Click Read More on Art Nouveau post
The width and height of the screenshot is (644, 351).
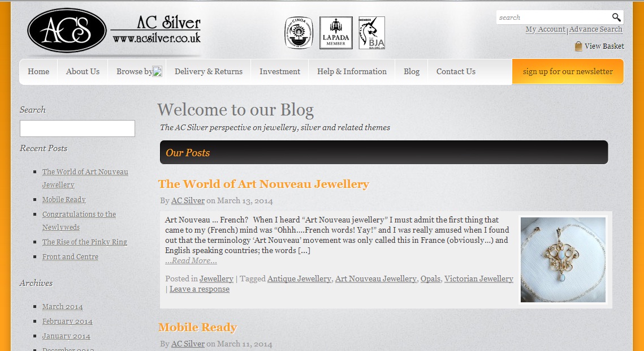coord(191,260)
